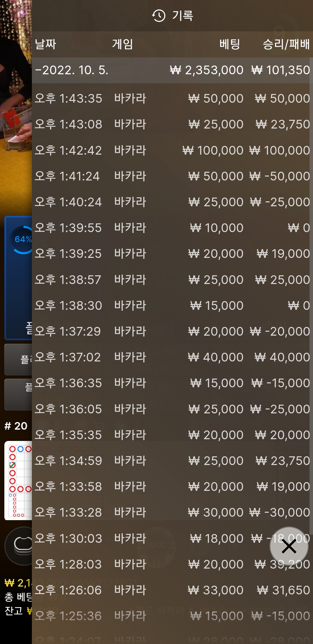
Task: Select the 오후 1:37:02 ₩40,000 record
Action: tap(172, 357)
